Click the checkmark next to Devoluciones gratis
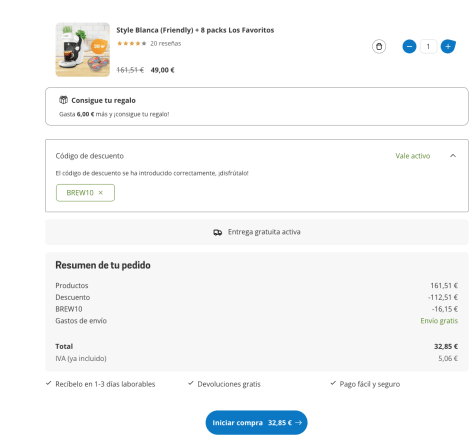 coord(191,383)
